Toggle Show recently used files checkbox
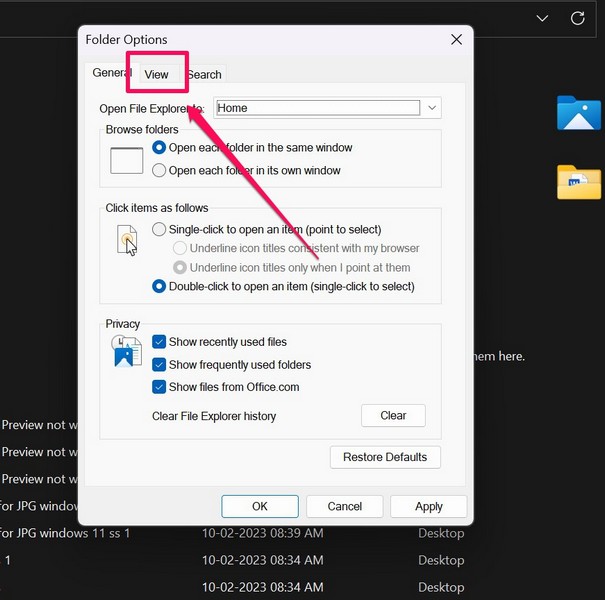The image size is (605, 600). [x=159, y=342]
